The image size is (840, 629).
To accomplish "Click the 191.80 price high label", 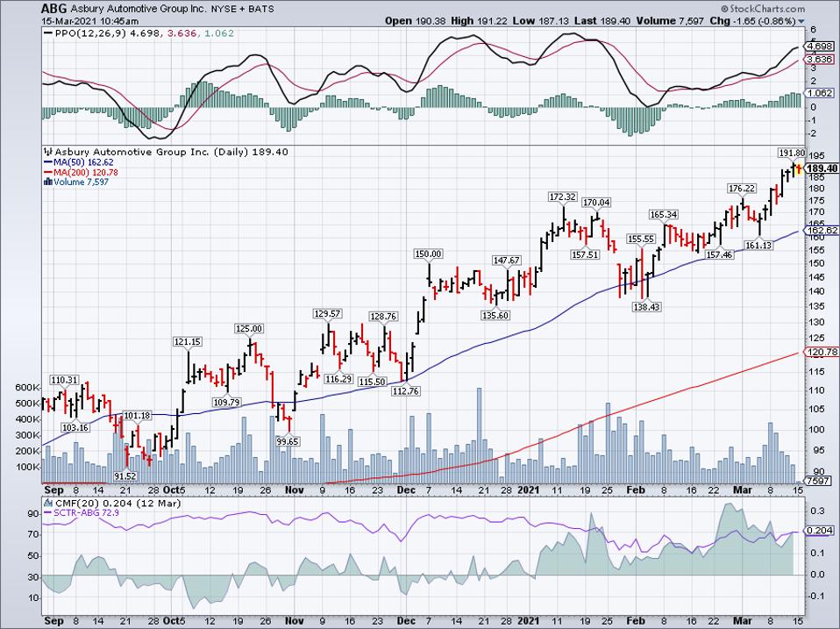I will click(x=791, y=154).
